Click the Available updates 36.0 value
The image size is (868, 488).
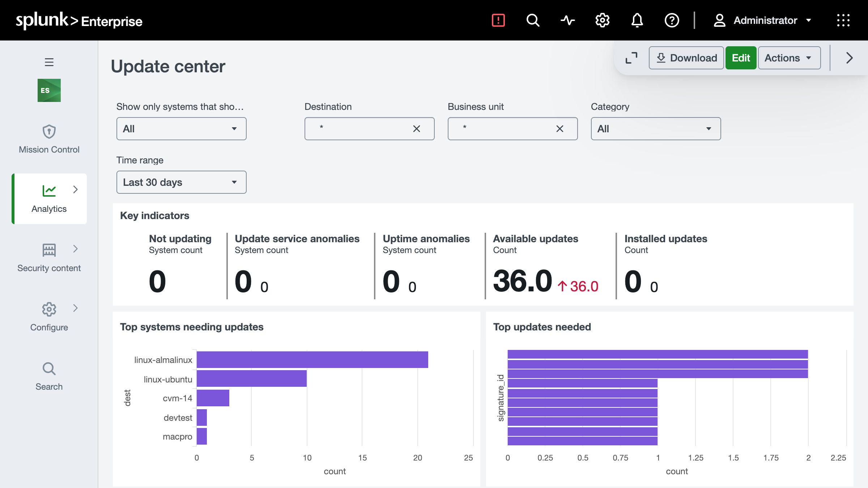(523, 281)
